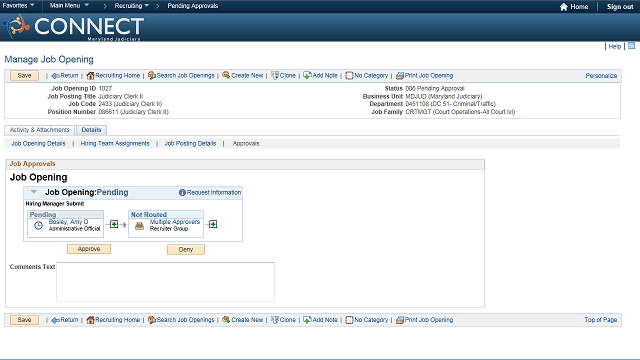Viewport: 640px width, 360px height.
Task: Expand the Recruiting breadcrumb dropdown
Action: point(131,6)
